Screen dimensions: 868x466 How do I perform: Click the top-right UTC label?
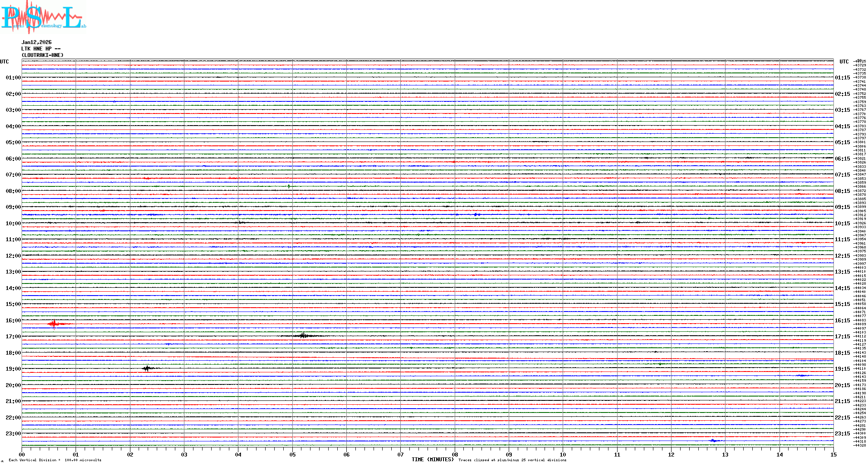[x=844, y=62]
